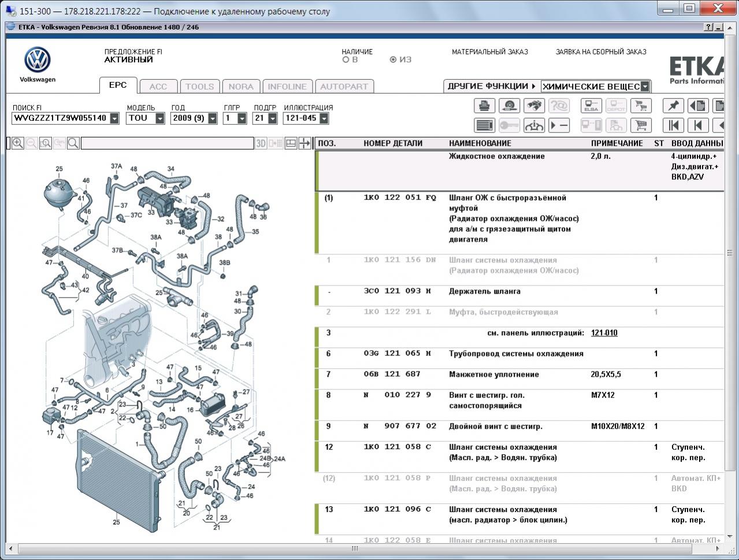This screenshot has height=560, width=739.
Task: Select part number 06B 121 687
Action: (392, 374)
